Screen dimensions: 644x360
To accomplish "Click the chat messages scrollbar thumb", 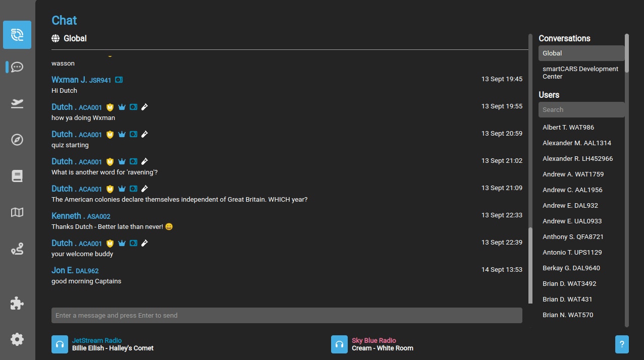I will 530,265.
